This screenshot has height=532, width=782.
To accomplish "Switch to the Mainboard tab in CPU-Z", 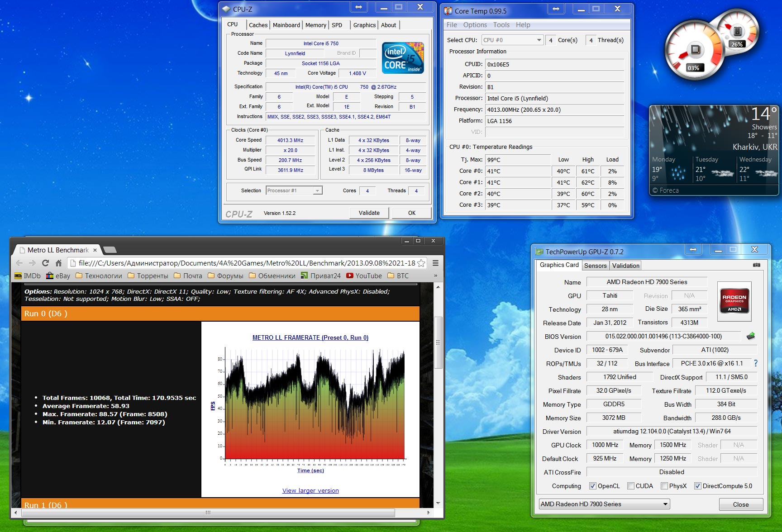I will click(x=286, y=25).
